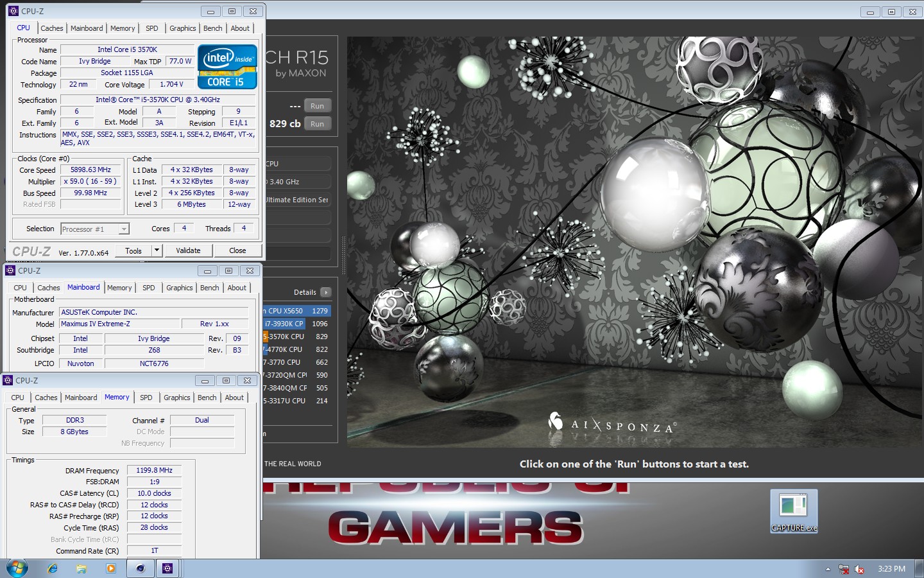Select SPD tab in top CPU-Z window

152,28
